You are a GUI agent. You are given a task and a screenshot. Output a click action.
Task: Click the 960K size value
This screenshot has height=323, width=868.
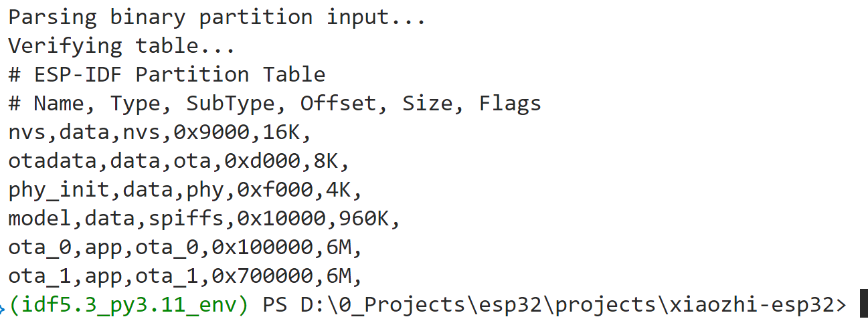tap(357, 219)
